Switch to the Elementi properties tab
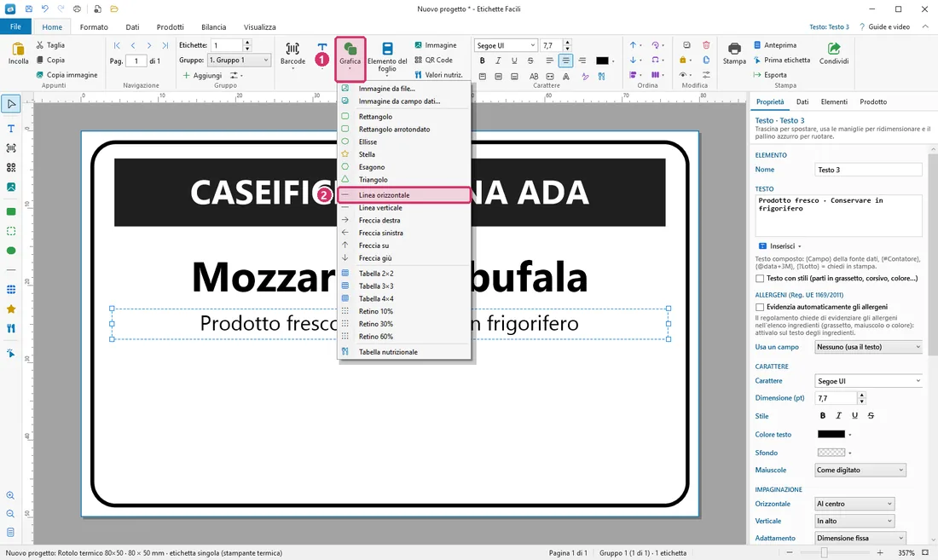Image resolution: width=938 pixels, height=560 pixels. click(834, 101)
